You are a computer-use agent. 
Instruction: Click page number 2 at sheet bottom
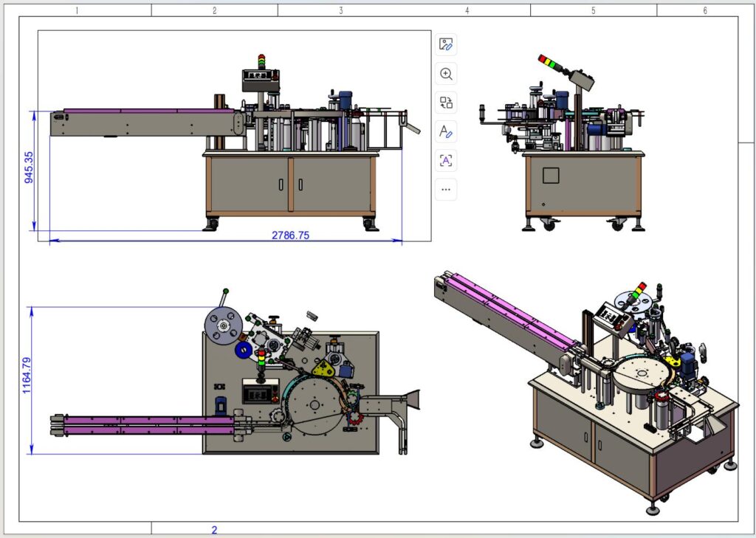point(214,529)
